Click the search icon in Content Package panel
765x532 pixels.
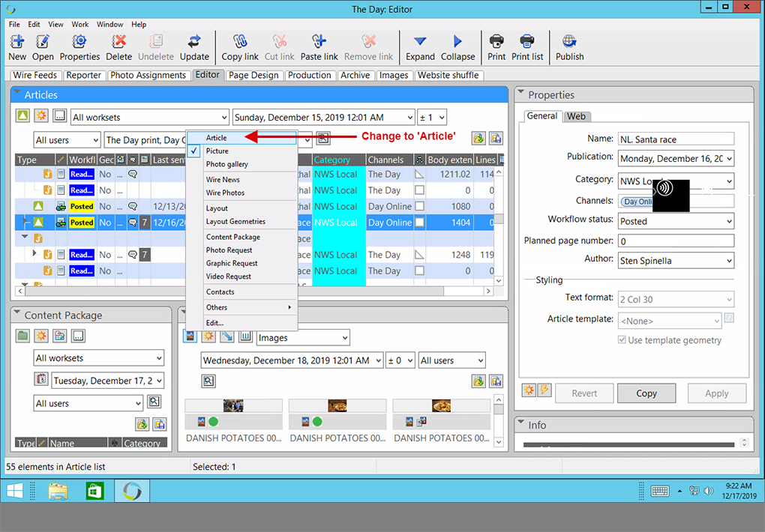154,402
